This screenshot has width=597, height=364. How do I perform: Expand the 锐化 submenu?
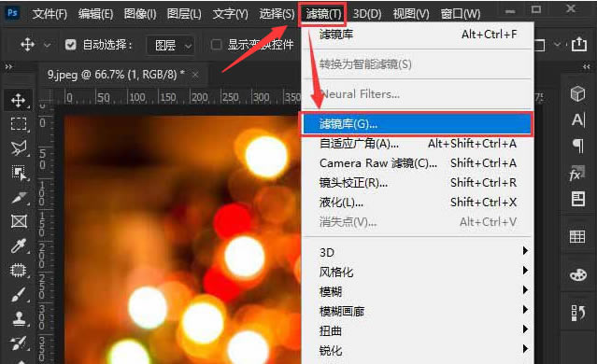point(418,350)
